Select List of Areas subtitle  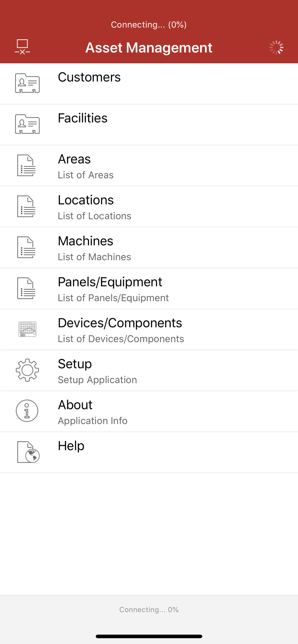tap(86, 175)
